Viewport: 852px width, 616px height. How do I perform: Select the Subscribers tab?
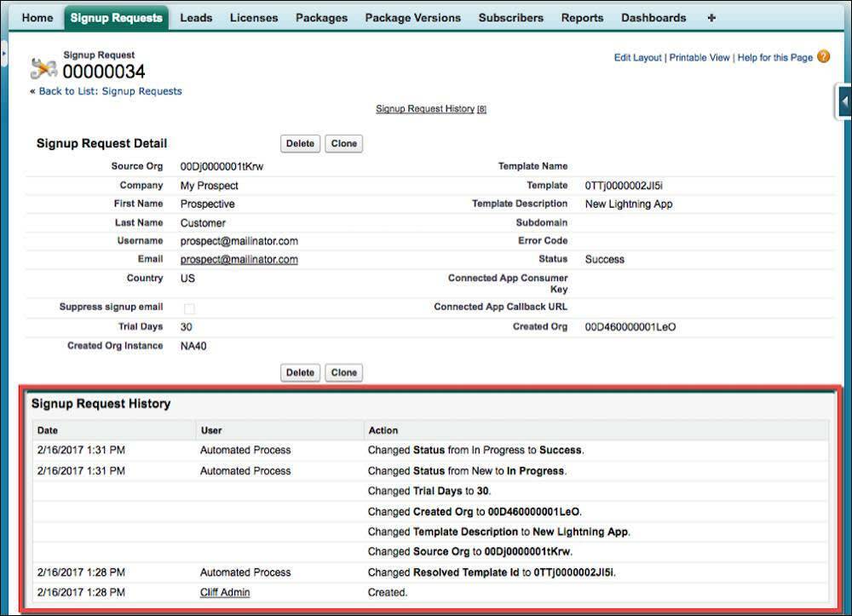[x=510, y=17]
